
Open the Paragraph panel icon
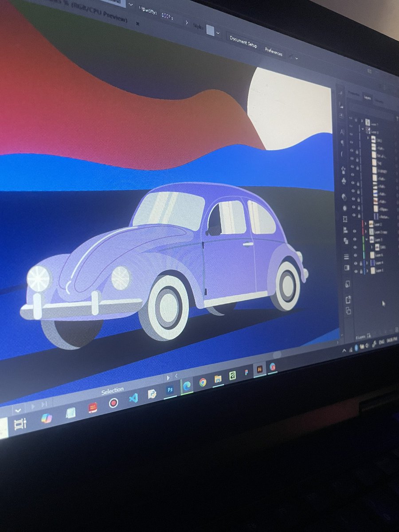(x=342, y=142)
